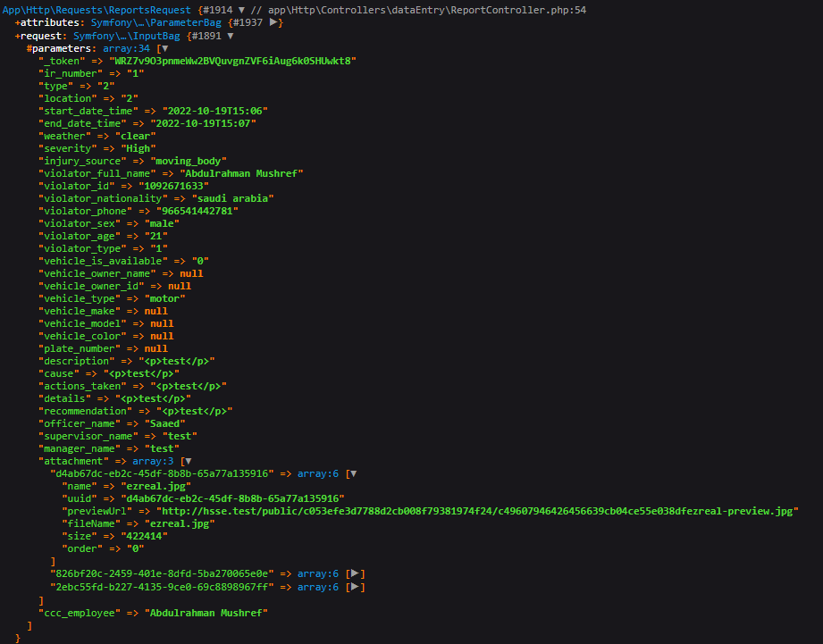Select the _token value string

232,61
